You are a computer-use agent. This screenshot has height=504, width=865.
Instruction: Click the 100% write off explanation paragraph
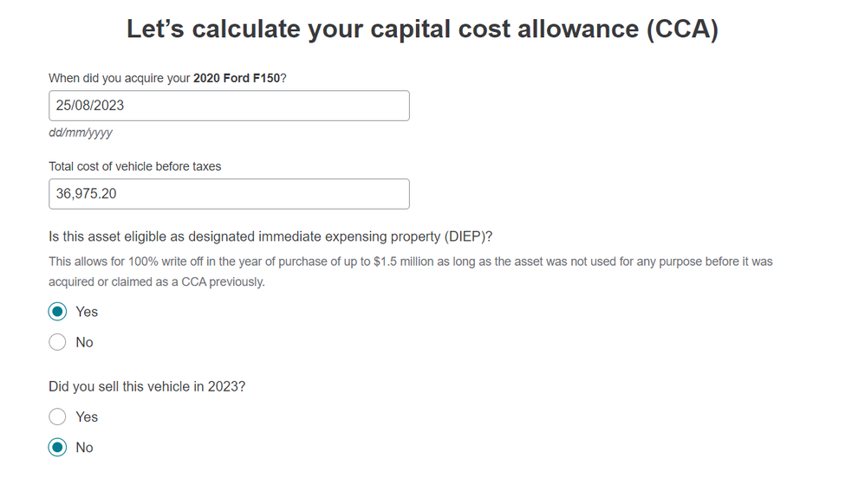[411, 271]
